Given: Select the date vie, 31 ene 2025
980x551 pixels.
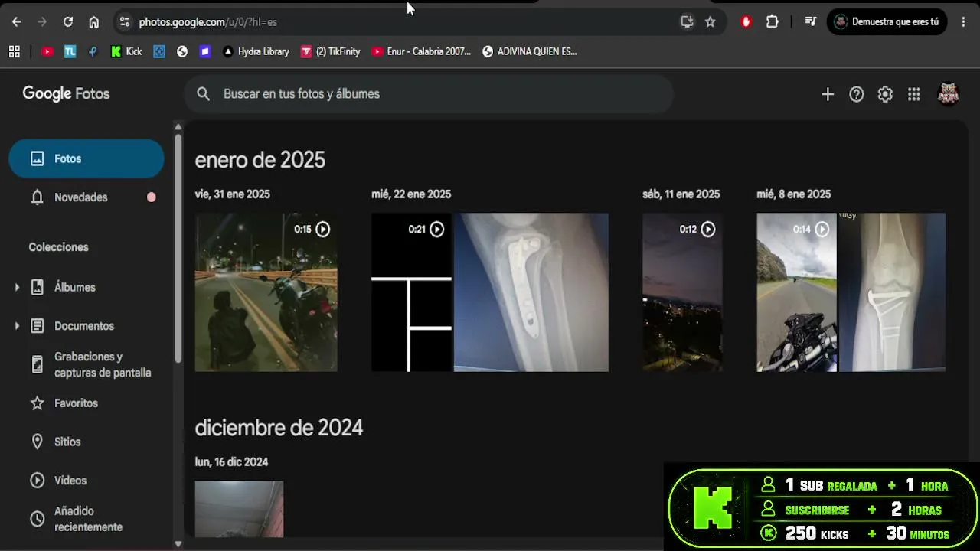Looking at the screenshot, I should [x=232, y=194].
